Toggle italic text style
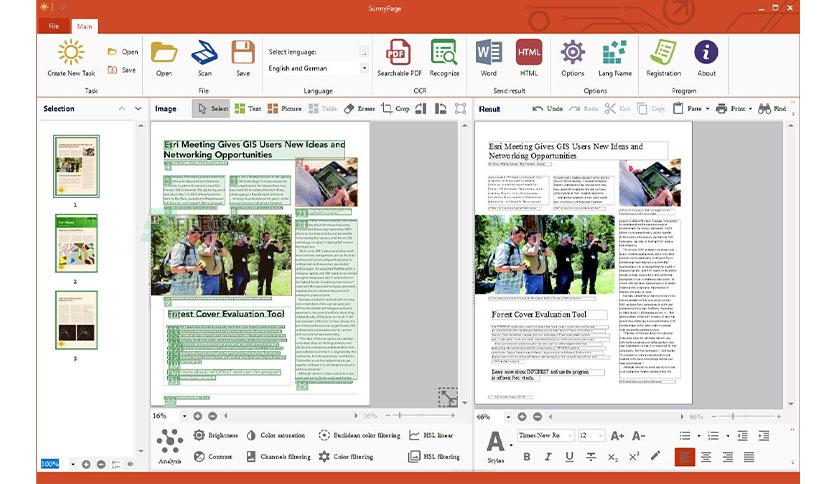The height and width of the screenshot is (484, 836). click(x=548, y=457)
